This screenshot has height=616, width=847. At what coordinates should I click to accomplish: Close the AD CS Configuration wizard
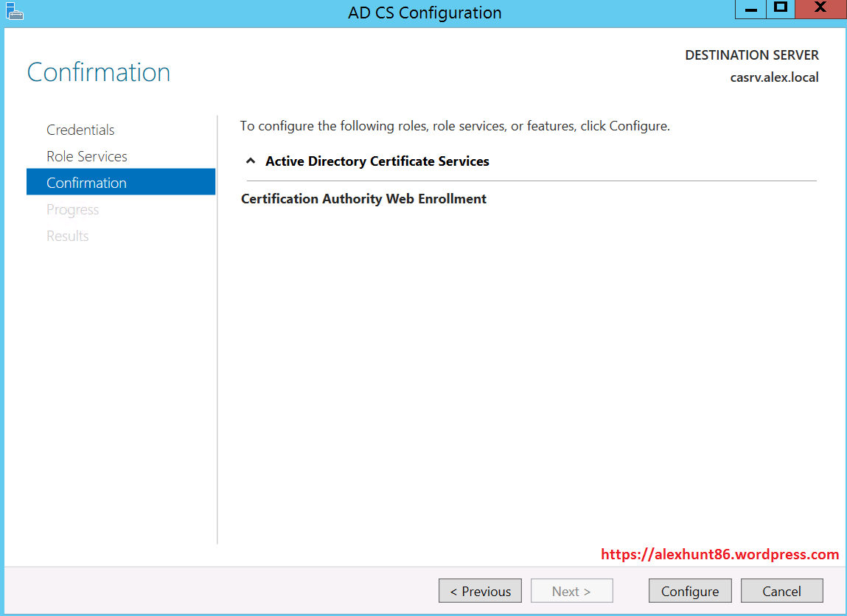pyautogui.click(x=820, y=9)
